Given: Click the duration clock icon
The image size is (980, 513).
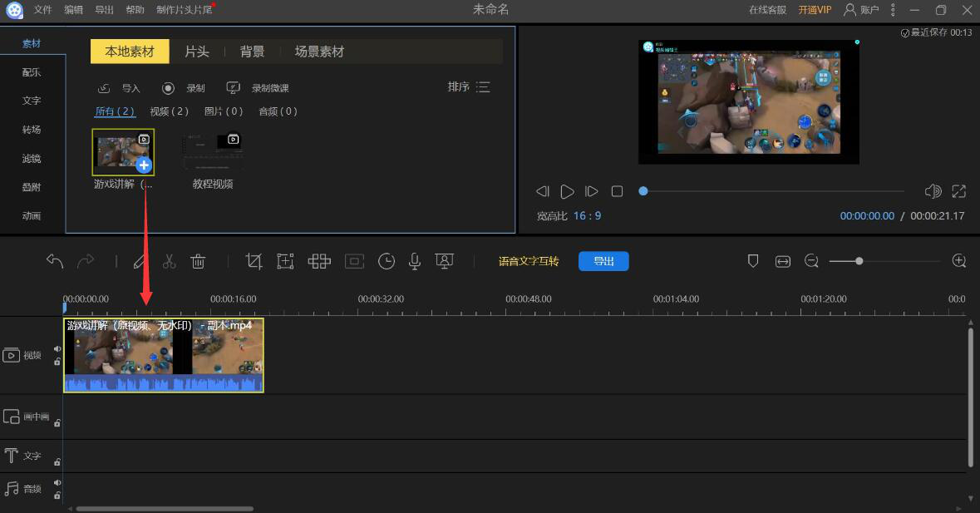Looking at the screenshot, I should [387, 261].
